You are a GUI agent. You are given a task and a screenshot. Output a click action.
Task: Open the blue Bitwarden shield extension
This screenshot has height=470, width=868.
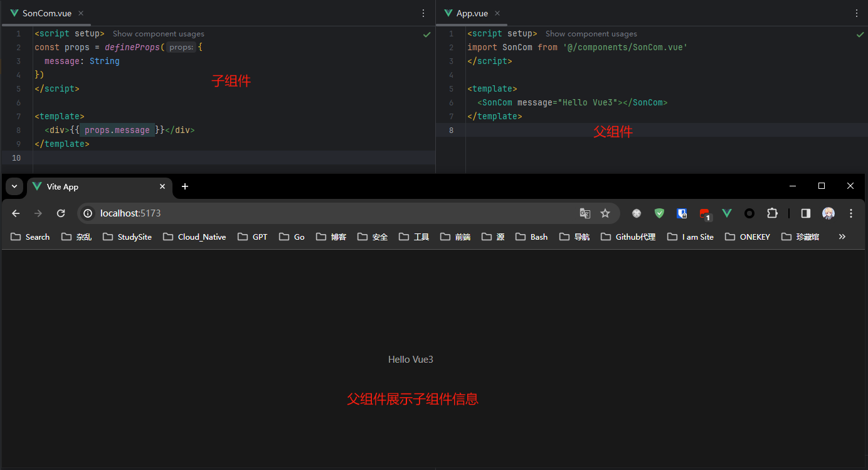[x=682, y=213]
